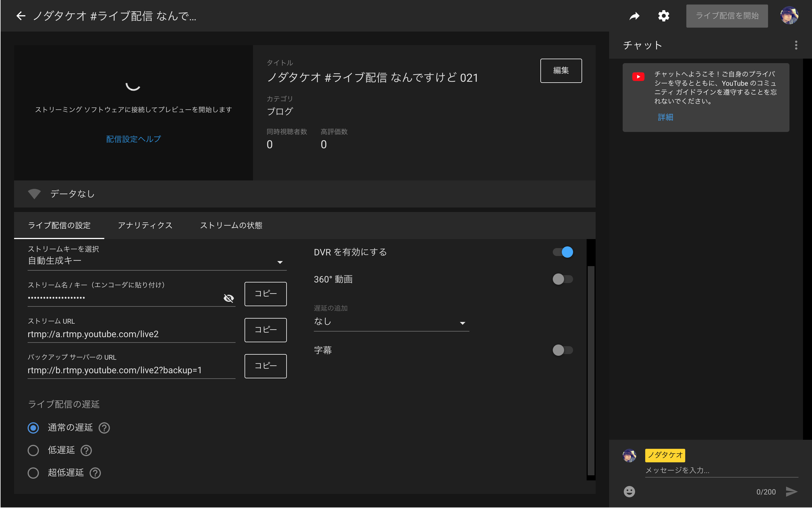Open the 配信設定ヘルプ link
This screenshot has height=508, width=812.
point(134,139)
